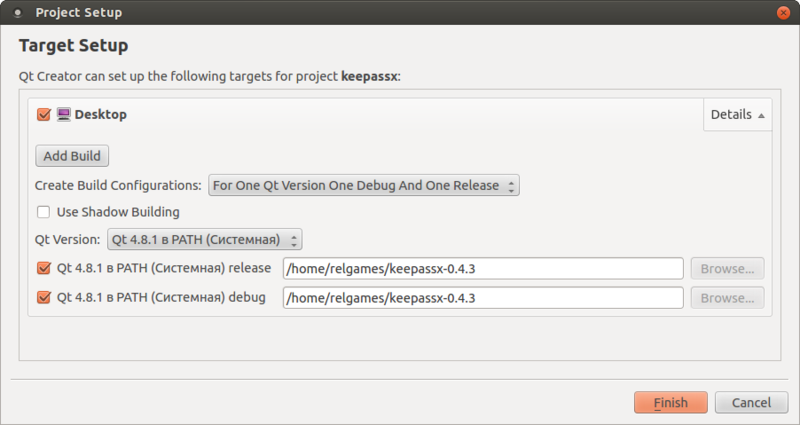The width and height of the screenshot is (800, 425).
Task: Uncheck the Qt 4.8.1 debug build checkbox
Action: pos(44,297)
